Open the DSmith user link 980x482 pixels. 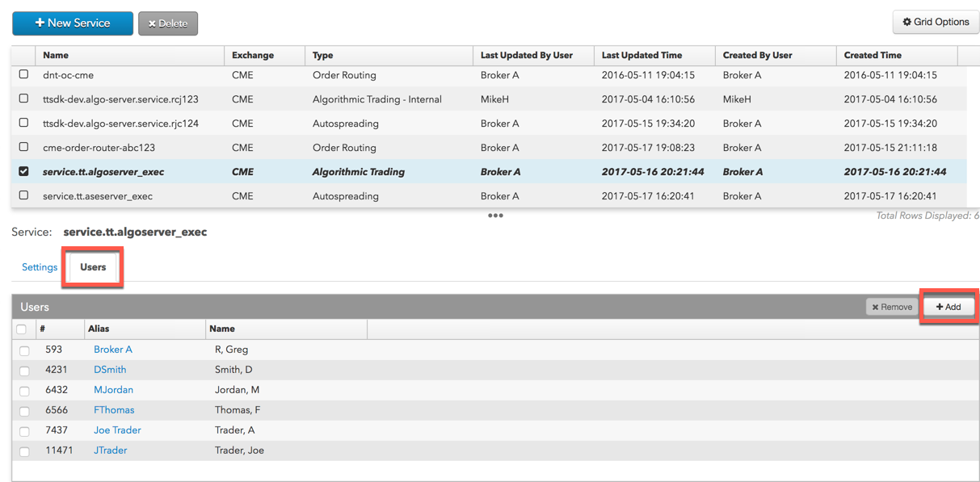[110, 370]
